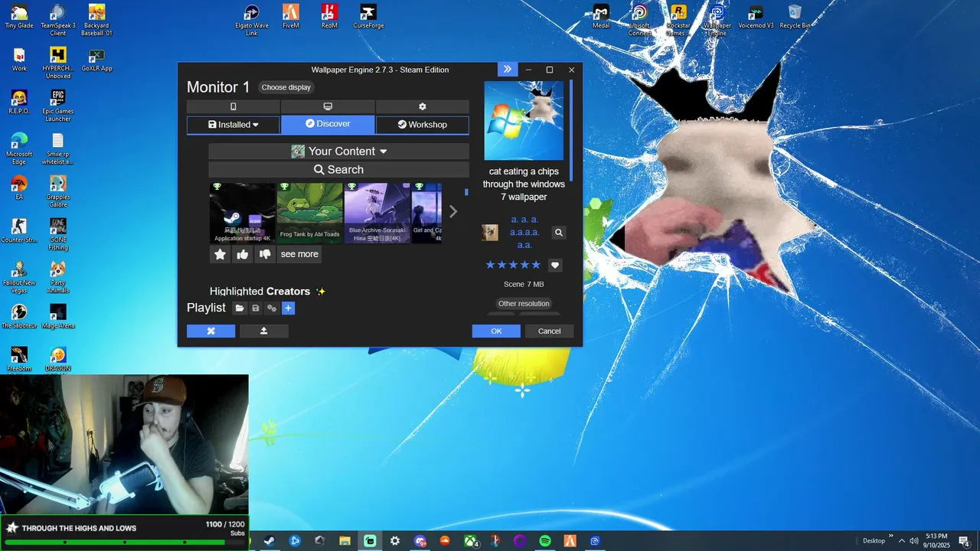980x551 pixels.
Task: Advance the wallpaper carousel with right chevron
Action: click(452, 211)
